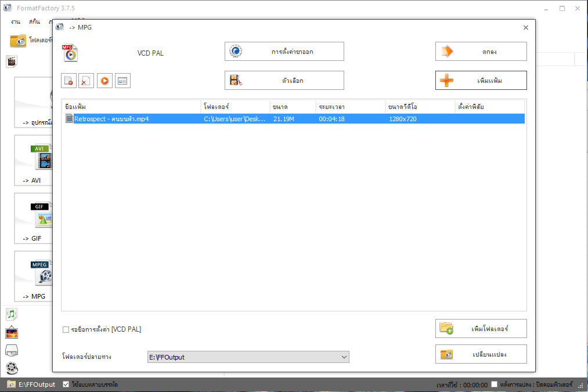Click the duration (ระยะเวลา) column header
Image resolution: width=588 pixels, height=392 pixels.
click(x=350, y=107)
